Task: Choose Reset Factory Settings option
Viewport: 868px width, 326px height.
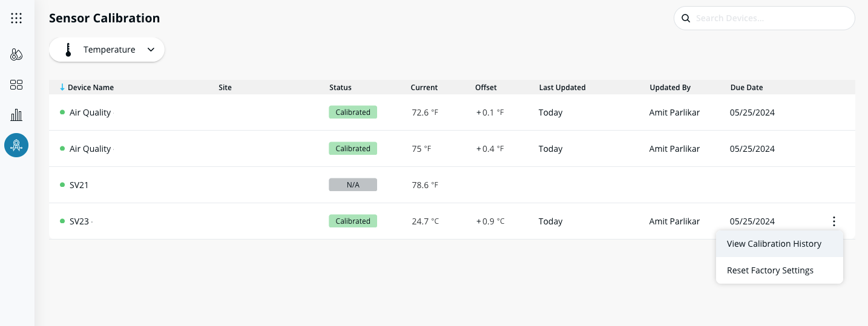Action: tap(770, 270)
